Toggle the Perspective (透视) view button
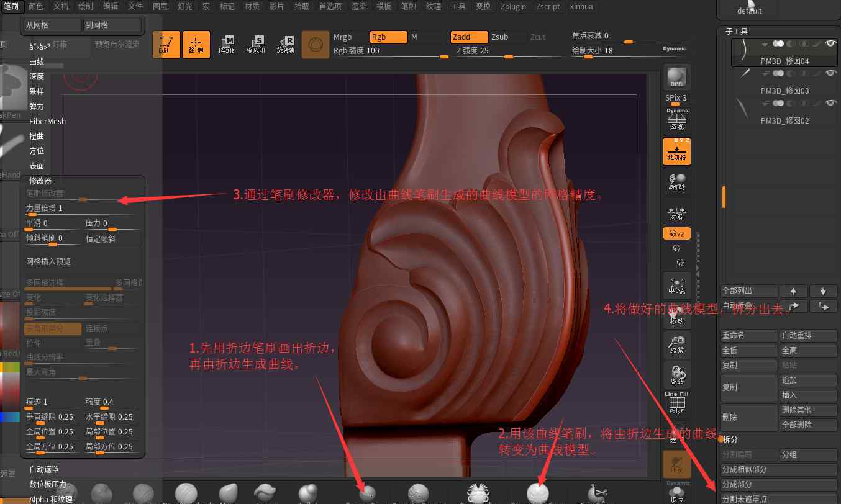This screenshot has height=504, width=841. [x=677, y=120]
